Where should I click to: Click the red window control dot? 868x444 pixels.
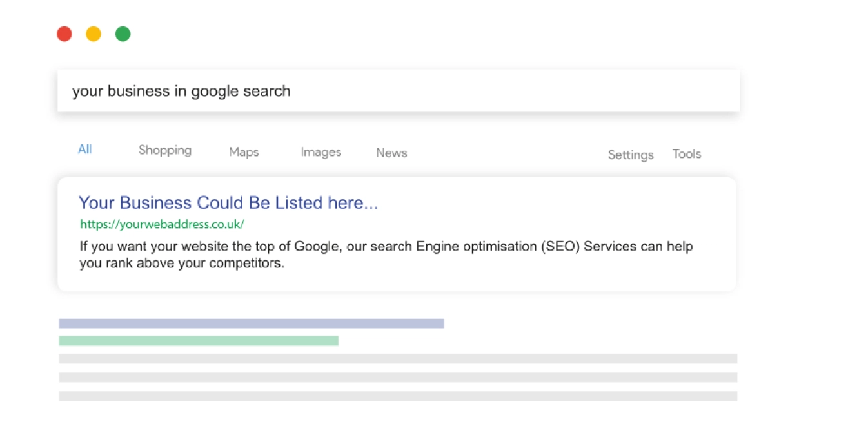click(x=64, y=34)
